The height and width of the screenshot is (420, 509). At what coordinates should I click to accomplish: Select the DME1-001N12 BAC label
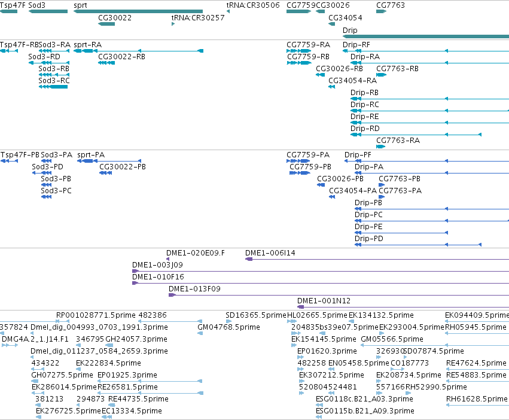coord(324,301)
